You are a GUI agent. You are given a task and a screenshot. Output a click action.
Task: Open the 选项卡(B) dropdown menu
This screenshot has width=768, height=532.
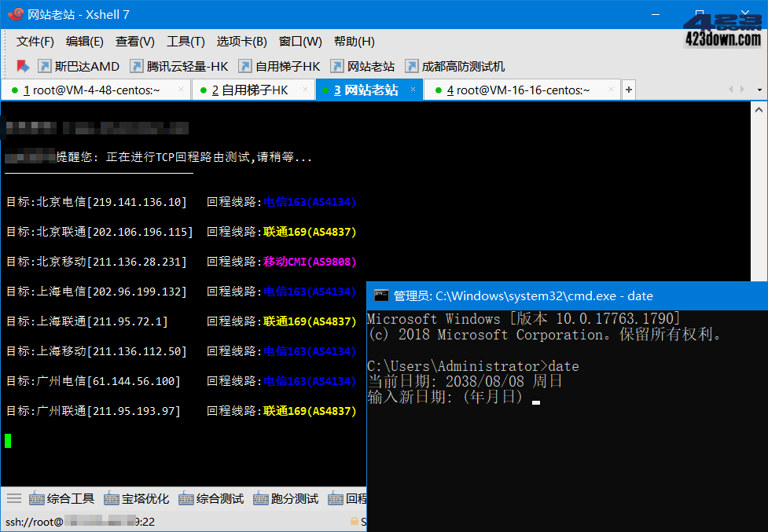click(241, 41)
